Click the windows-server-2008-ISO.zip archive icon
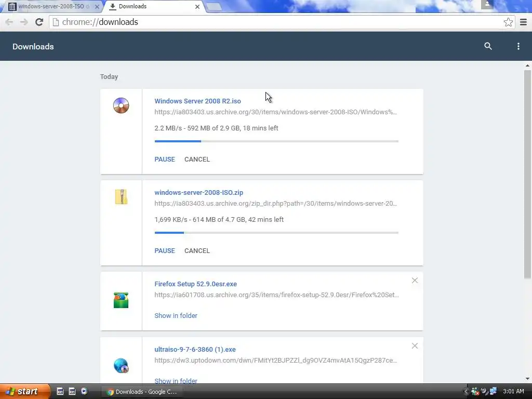Image resolution: width=532 pixels, height=399 pixels. [x=121, y=197]
